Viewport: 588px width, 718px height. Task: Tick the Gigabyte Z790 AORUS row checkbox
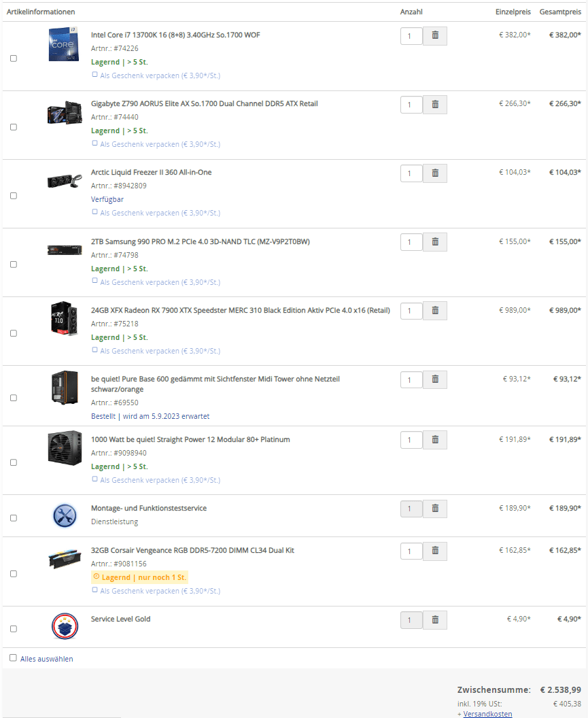[14, 127]
